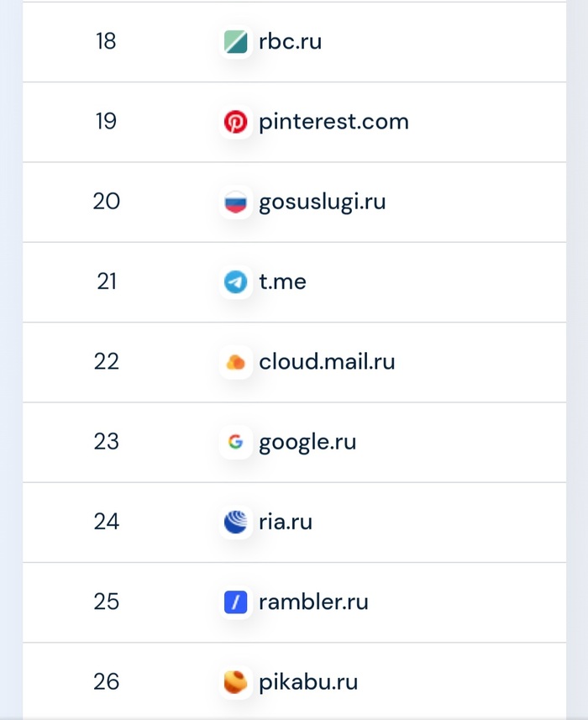Screen dimensions: 588x720
Task: Click the Pinterest logo icon
Action: (235, 122)
